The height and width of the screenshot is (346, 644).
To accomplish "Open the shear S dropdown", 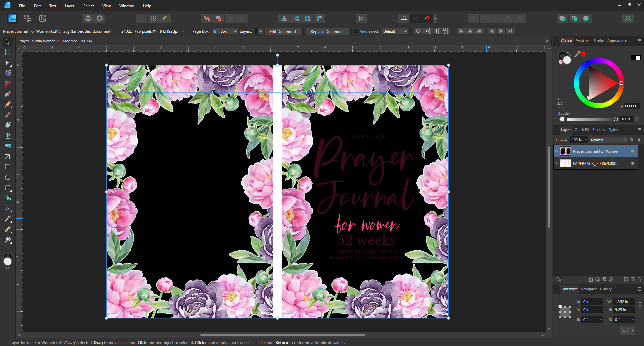I will tap(633, 320).
